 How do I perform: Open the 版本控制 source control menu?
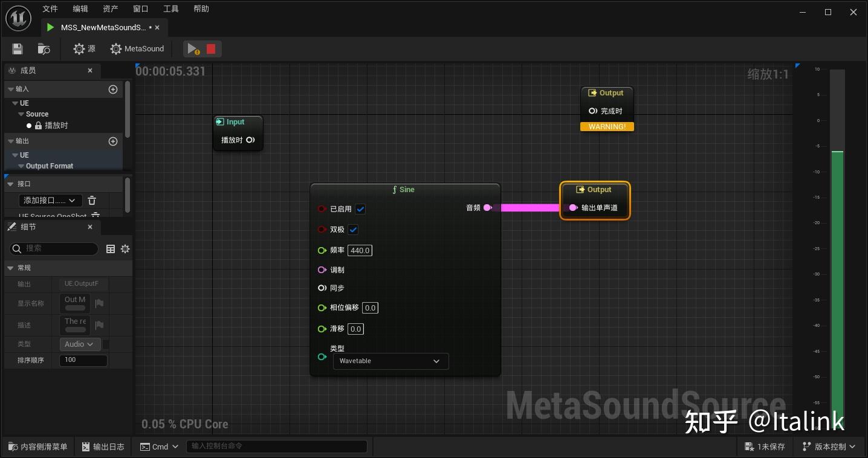click(x=829, y=447)
